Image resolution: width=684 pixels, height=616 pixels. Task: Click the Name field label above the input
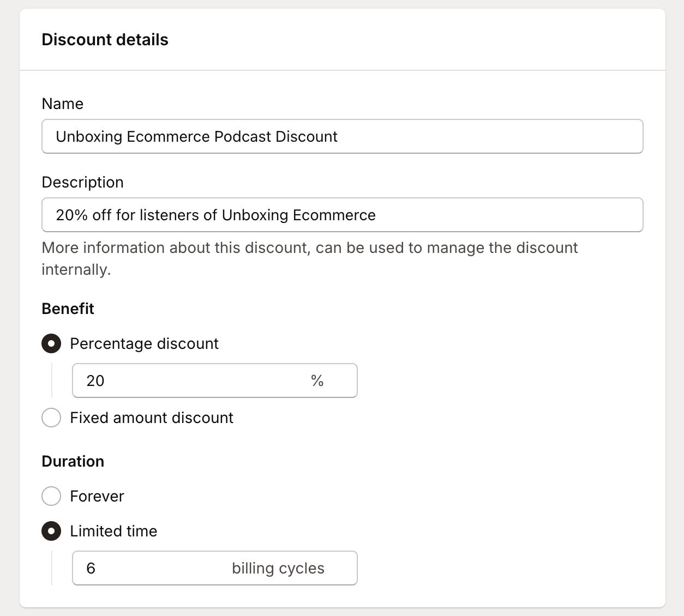click(62, 104)
